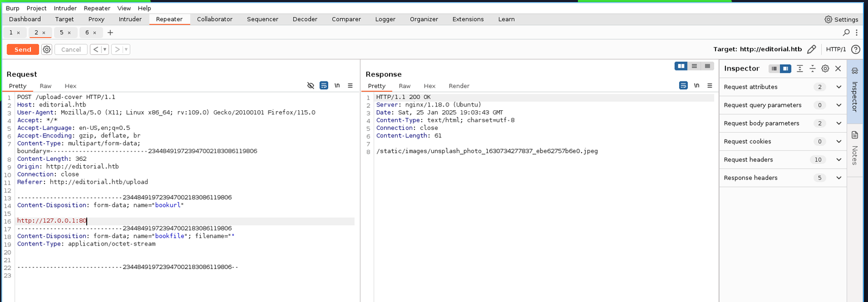Toggle show newline characters in Response pane
The height and width of the screenshot is (302, 868).
click(697, 86)
